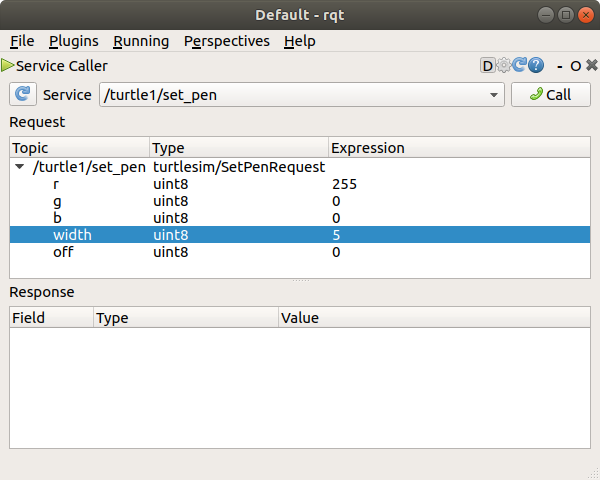The width and height of the screenshot is (600, 480).
Task: Click the Type column header in Response
Action: coord(186,318)
